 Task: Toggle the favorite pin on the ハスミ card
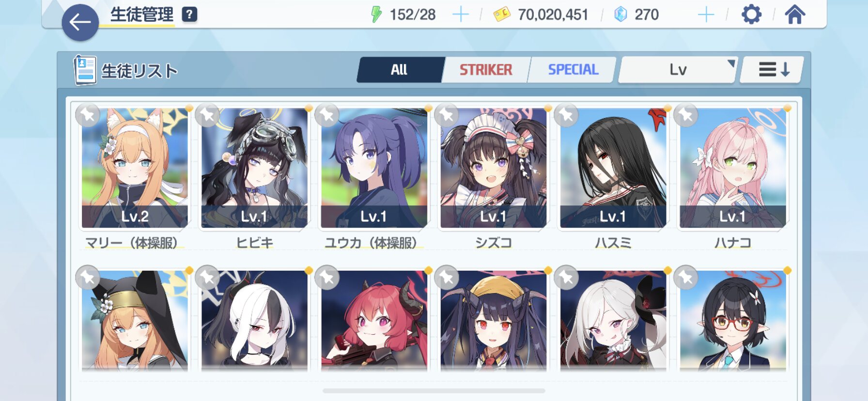tap(566, 115)
